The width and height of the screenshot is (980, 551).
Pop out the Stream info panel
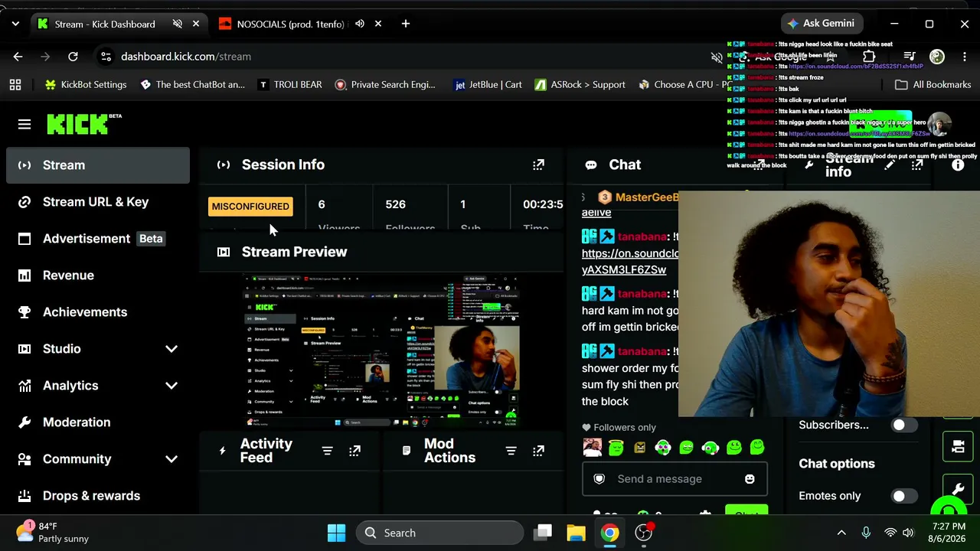917,165
